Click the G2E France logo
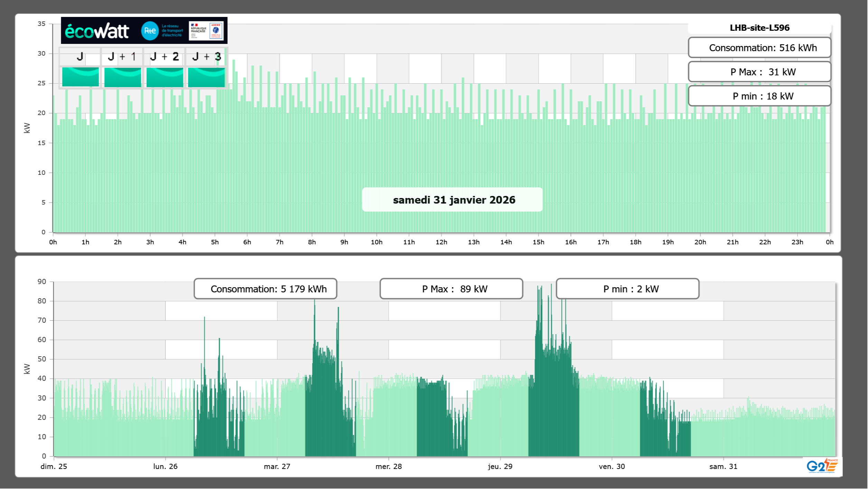 pos(822,466)
